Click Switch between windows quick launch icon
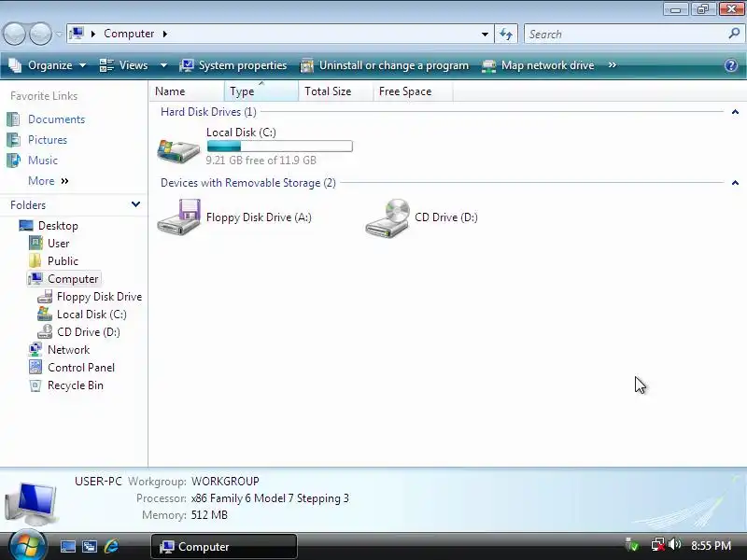 [x=90, y=546]
